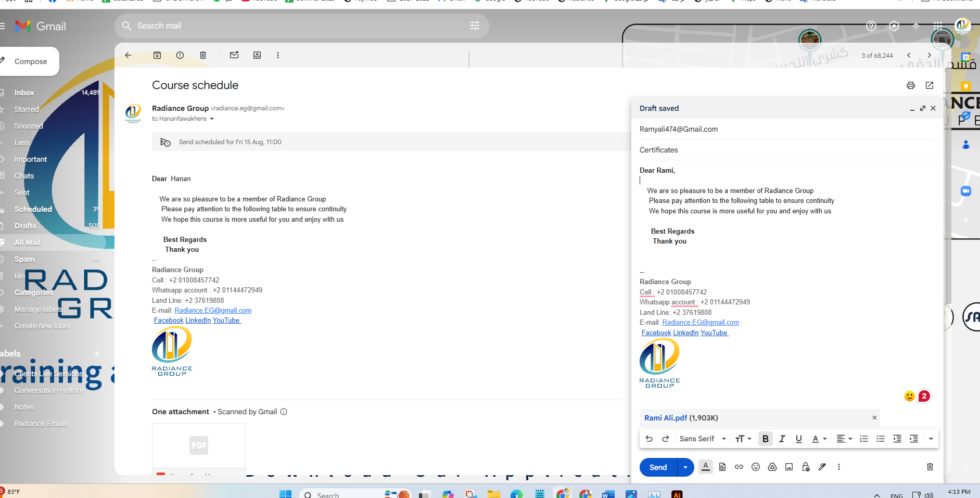Open the Sans Serif font dropdown
Image resolution: width=980 pixels, height=498 pixels.
pos(703,439)
